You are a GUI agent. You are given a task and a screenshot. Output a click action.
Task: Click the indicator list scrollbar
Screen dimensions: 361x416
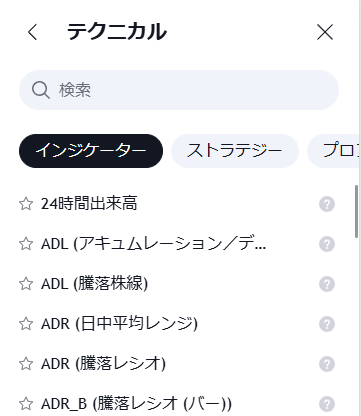click(x=356, y=211)
